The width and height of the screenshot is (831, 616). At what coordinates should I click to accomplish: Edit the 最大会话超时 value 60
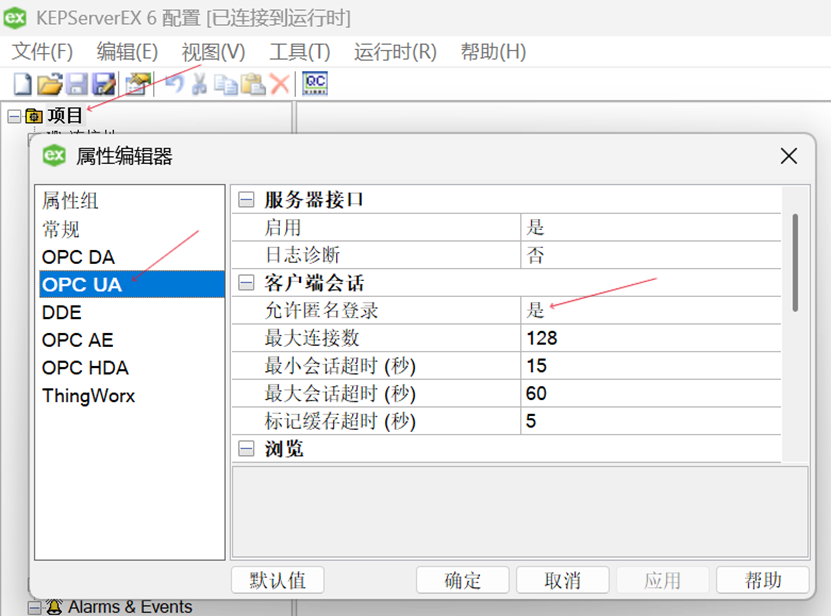tap(651, 393)
